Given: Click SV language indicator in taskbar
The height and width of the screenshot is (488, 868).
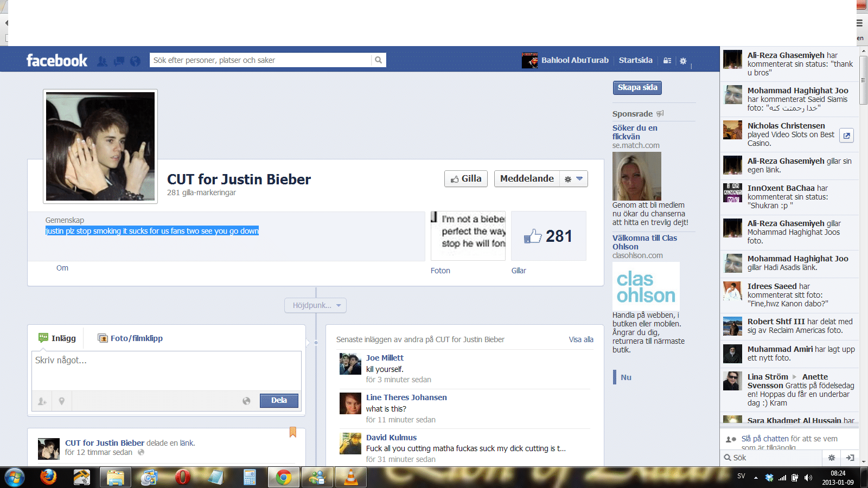Looking at the screenshot, I should tap(741, 476).
